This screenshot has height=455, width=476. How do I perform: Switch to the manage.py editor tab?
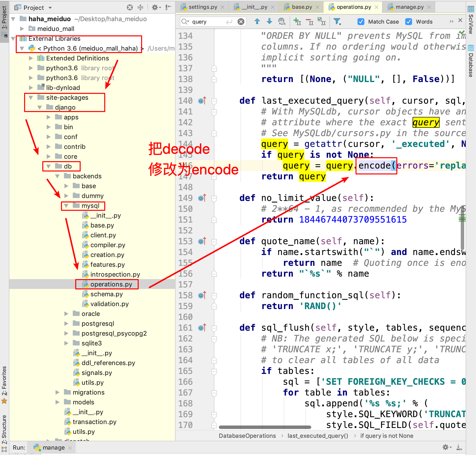409,7
